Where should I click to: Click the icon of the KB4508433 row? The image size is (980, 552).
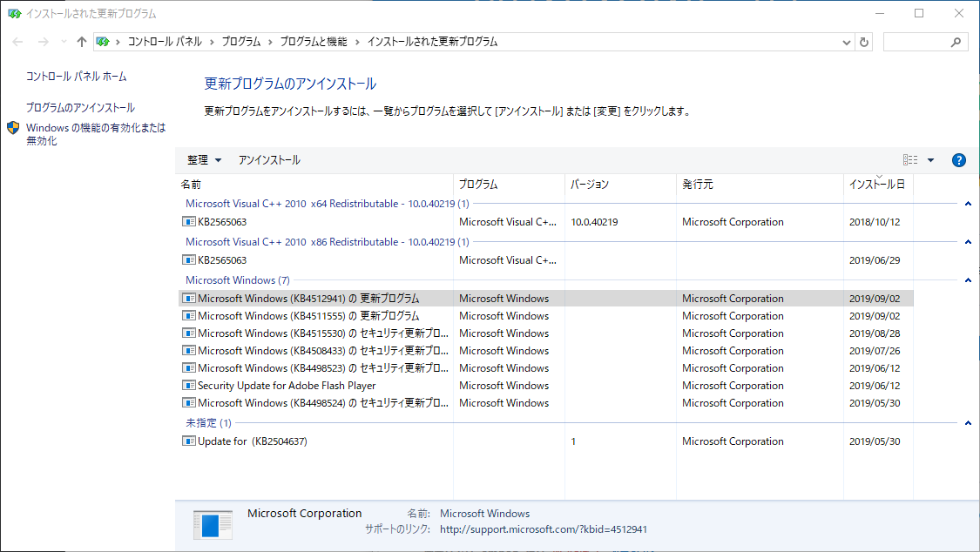[x=189, y=351]
